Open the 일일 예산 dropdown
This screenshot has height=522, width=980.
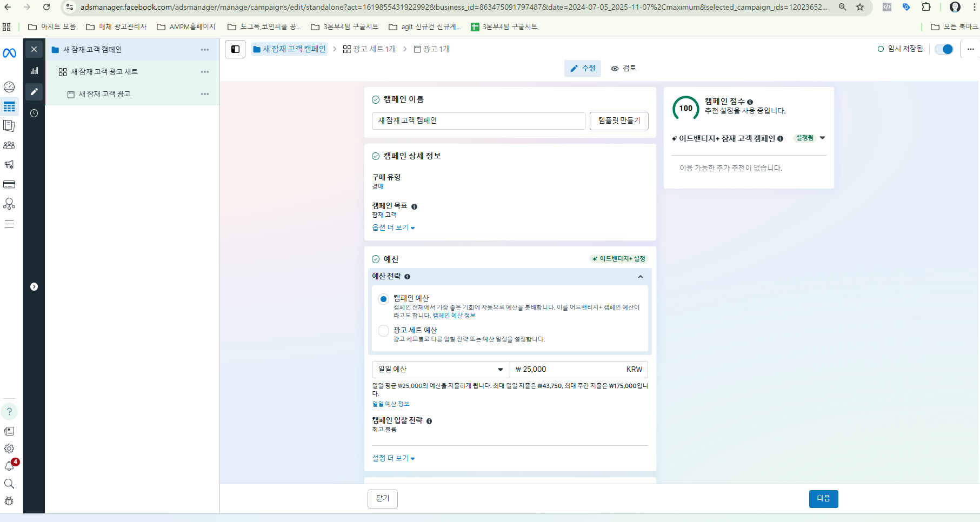(x=441, y=370)
